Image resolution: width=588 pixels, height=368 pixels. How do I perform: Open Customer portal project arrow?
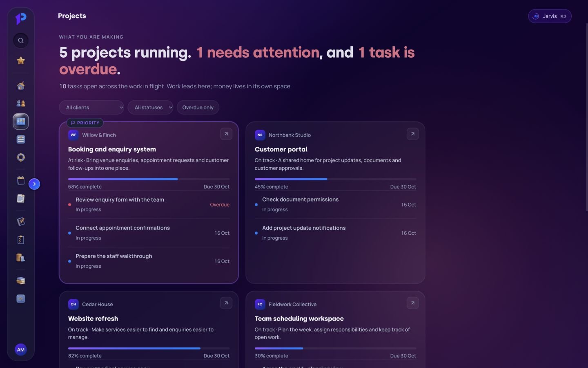click(413, 134)
